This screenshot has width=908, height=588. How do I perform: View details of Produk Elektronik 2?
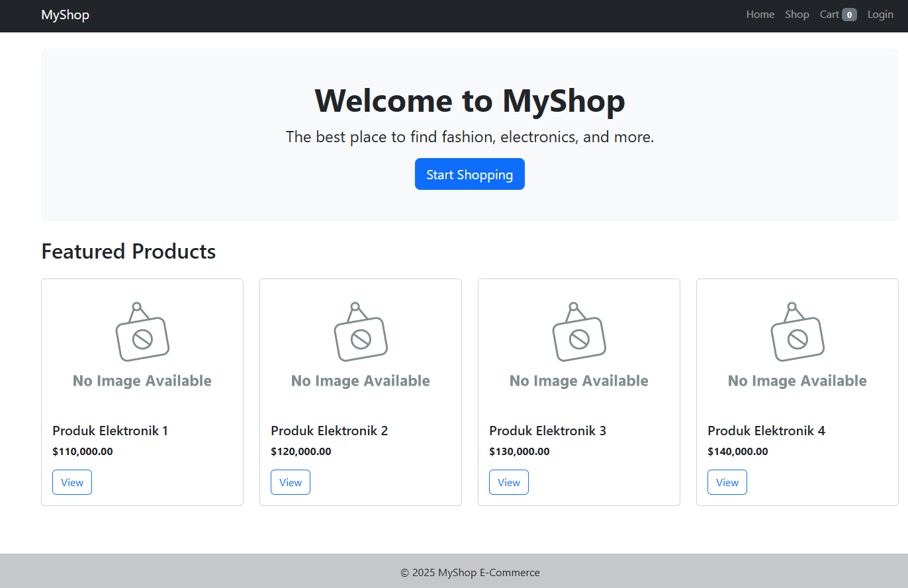click(x=290, y=482)
